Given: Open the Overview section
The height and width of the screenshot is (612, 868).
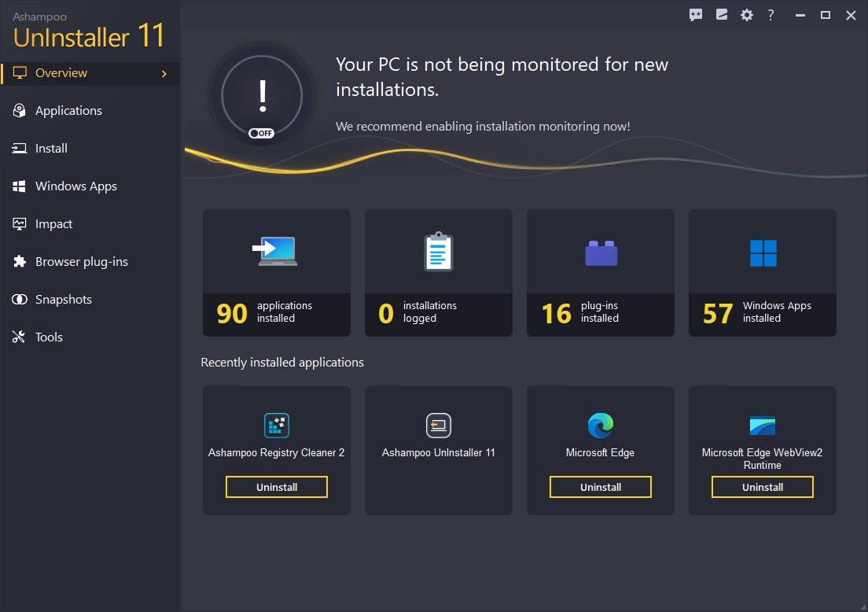Looking at the screenshot, I should (x=90, y=73).
